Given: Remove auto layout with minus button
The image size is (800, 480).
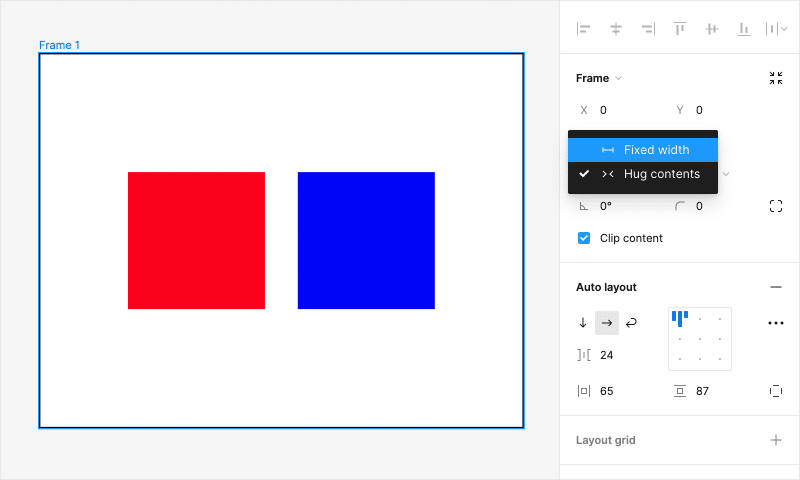Looking at the screenshot, I should (x=776, y=287).
